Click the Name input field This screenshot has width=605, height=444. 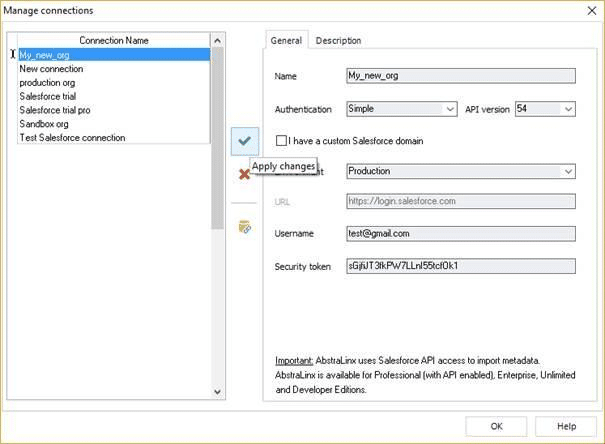[460, 75]
